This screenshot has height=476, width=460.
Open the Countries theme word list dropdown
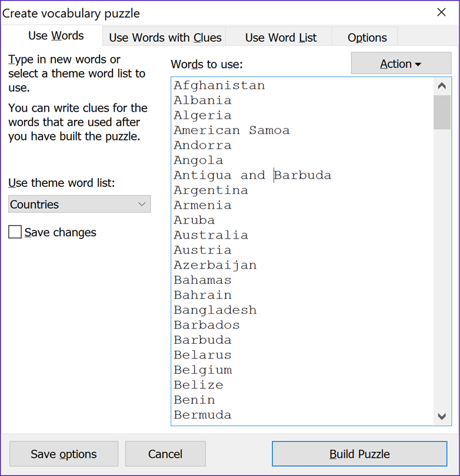click(79, 205)
